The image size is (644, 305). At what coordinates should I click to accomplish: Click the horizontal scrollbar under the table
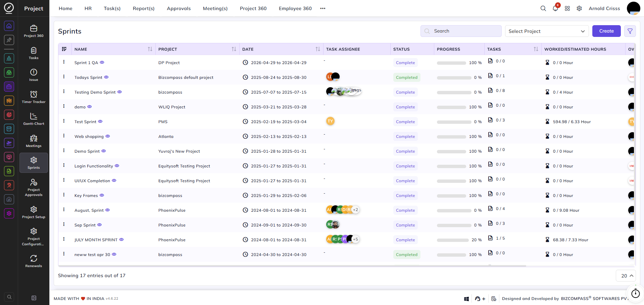pos(292,266)
